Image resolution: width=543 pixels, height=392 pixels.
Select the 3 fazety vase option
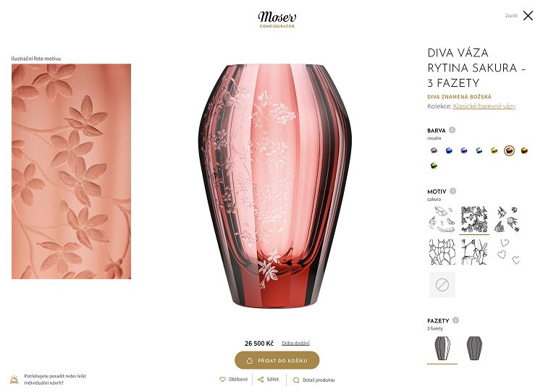[x=442, y=348]
